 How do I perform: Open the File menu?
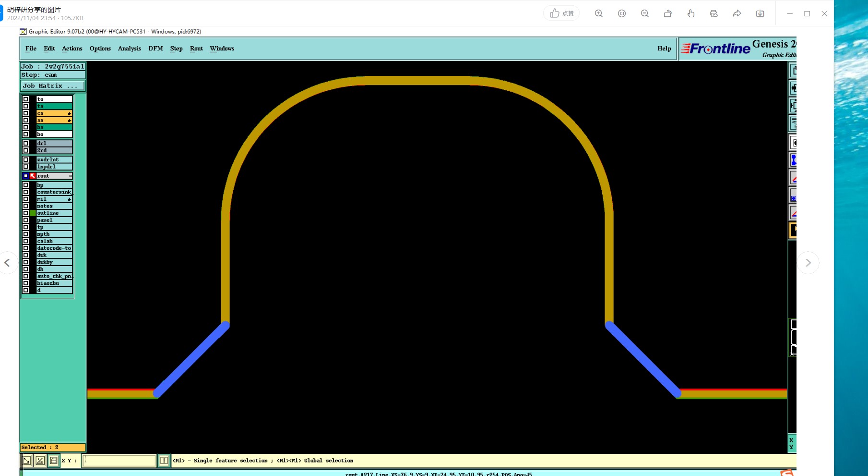tap(31, 49)
